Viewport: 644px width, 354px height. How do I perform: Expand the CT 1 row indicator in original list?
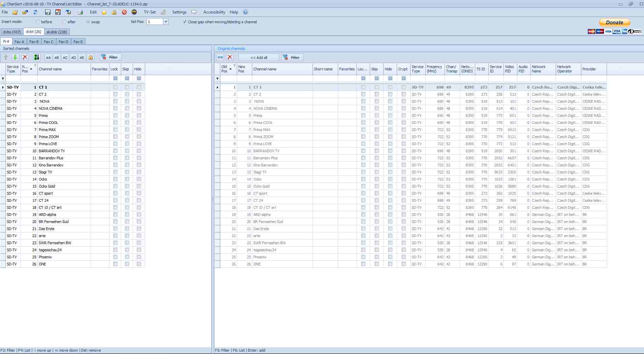(218, 87)
